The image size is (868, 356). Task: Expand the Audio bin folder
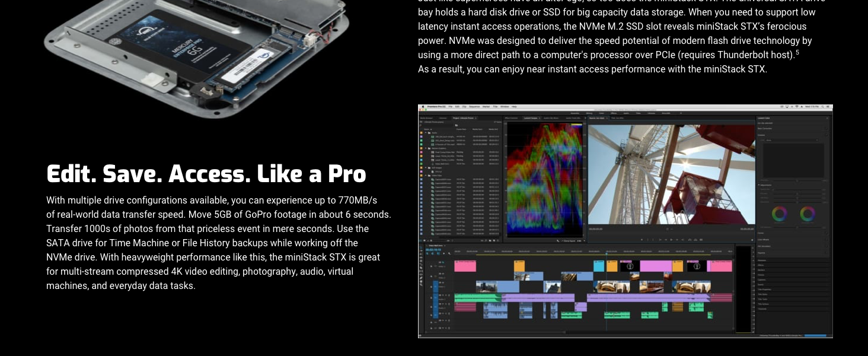pos(426,133)
